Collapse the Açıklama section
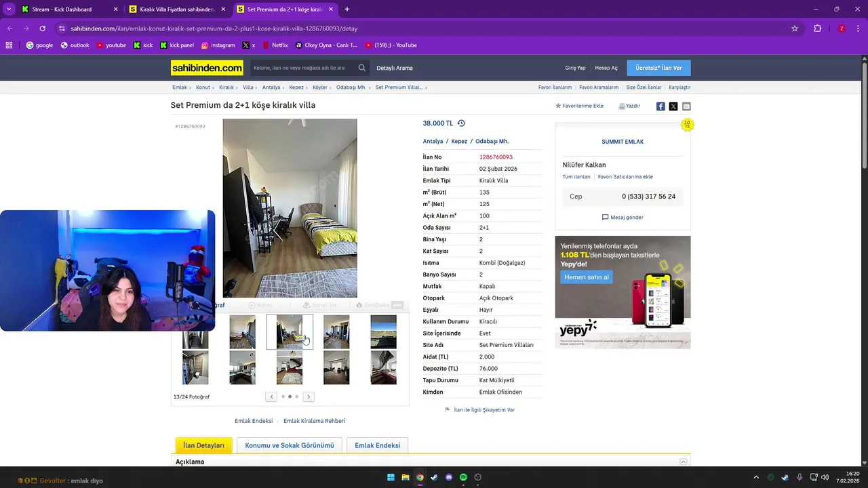This screenshot has width=868, height=488. click(x=684, y=462)
